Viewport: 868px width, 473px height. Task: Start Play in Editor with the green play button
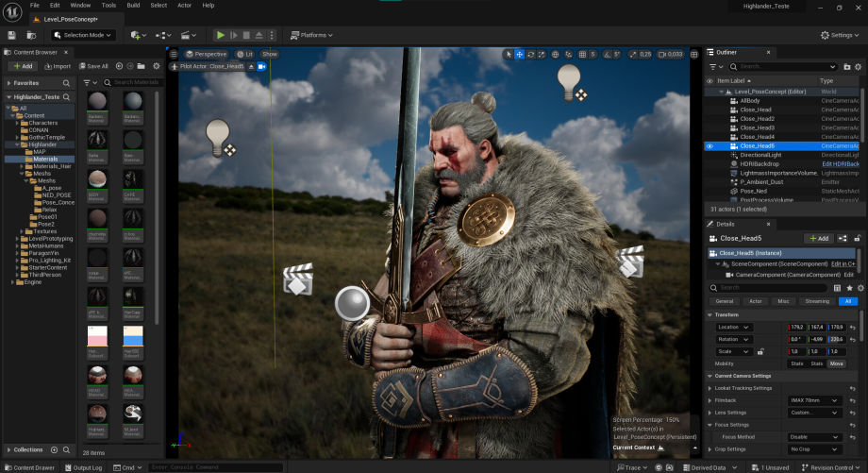coord(221,35)
